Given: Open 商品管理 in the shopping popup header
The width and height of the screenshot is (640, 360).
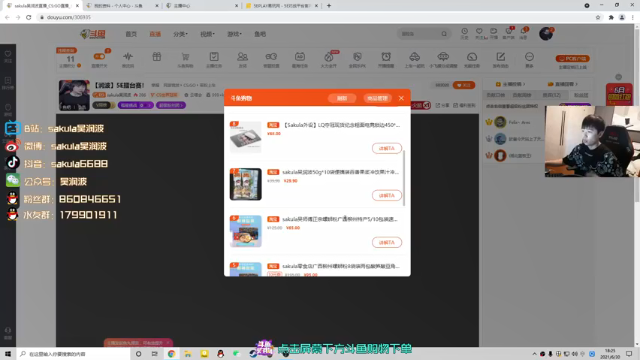Looking at the screenshot, I should (377, 98).
